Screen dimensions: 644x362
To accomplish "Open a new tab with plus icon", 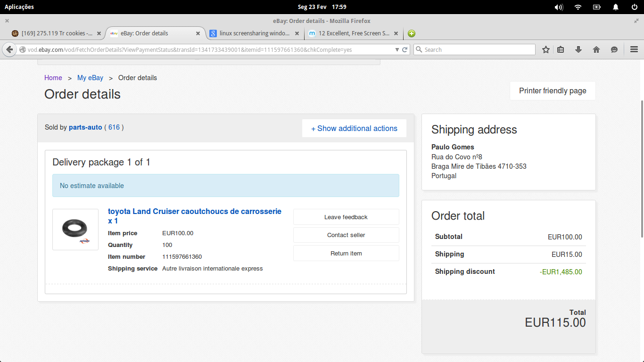I will coord(412,33).
